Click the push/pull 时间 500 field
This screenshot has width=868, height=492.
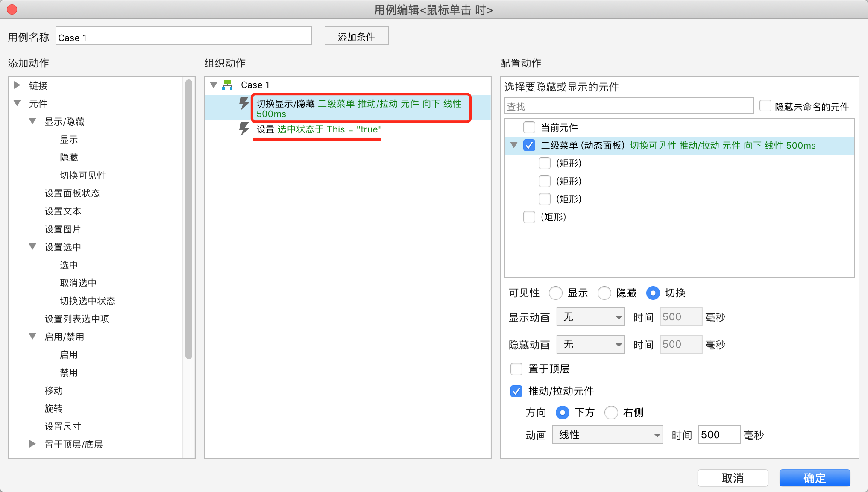tap(719, 435)
